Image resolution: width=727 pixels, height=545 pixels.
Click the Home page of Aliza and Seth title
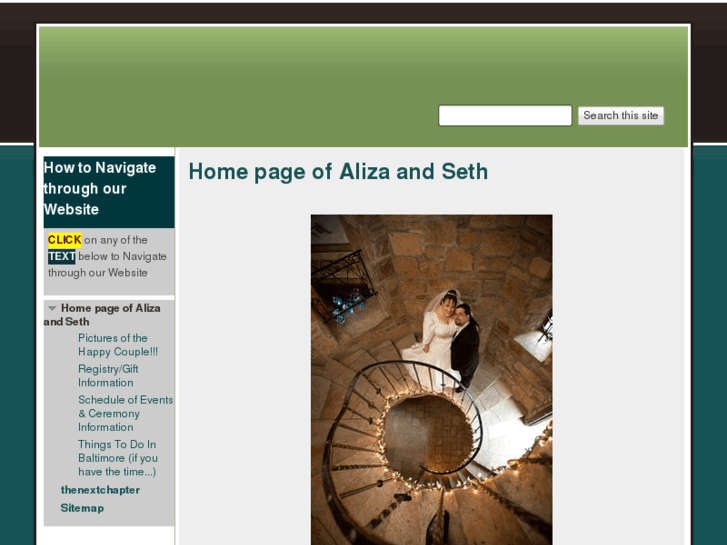pos(338,172)
